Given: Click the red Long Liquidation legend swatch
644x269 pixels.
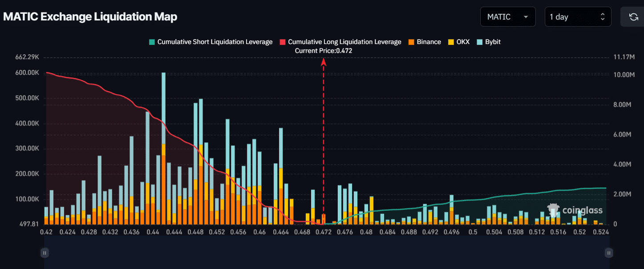Looking at the screenshot, I should pos(282,42).
